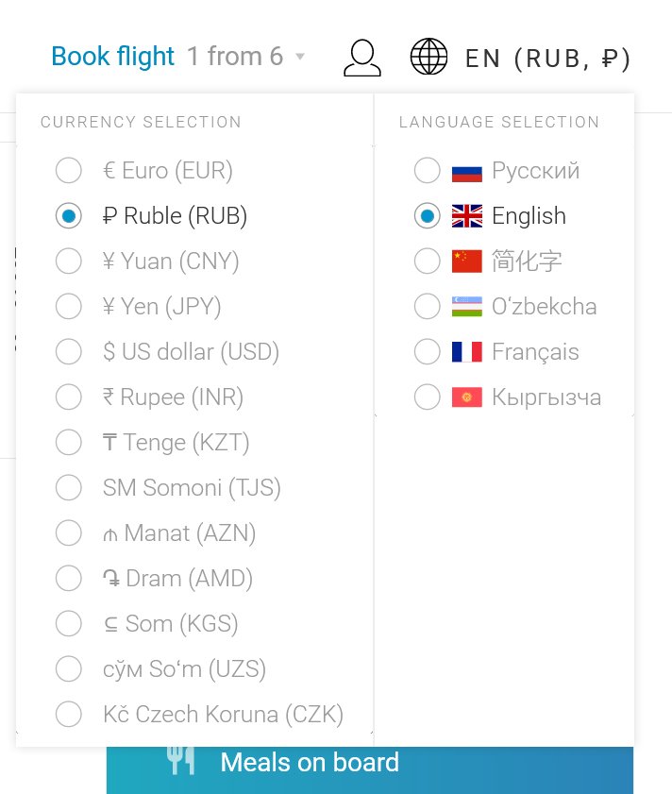
Task: Open the user account profile icon
Action: click(362, 57)
